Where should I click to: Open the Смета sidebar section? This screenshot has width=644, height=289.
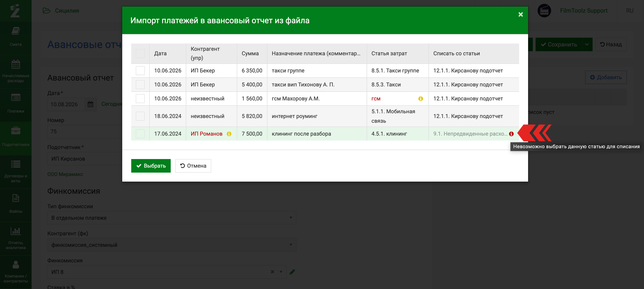click(16, 37)
